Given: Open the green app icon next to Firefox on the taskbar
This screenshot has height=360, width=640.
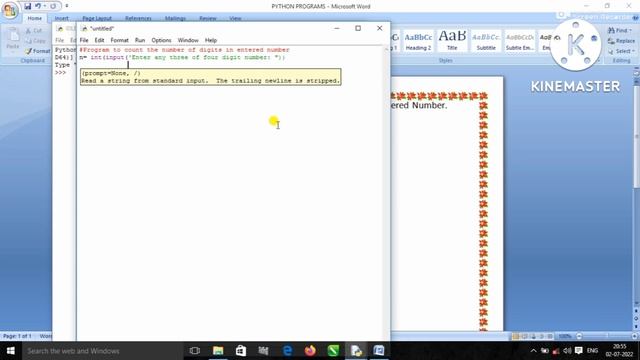Looking at the screenshot, I should coord(333,351).
